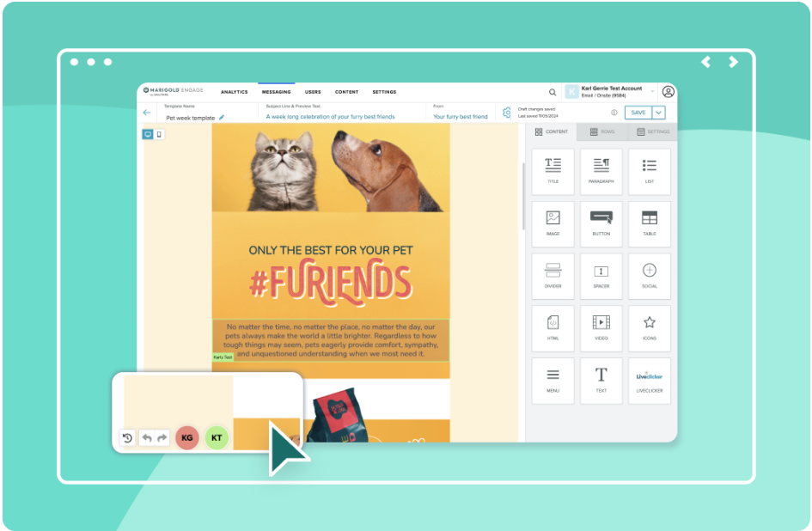This screenshot has width=812, height=531.
Task: Expand the Save button dropdown arrow
Action: [659, 113]
